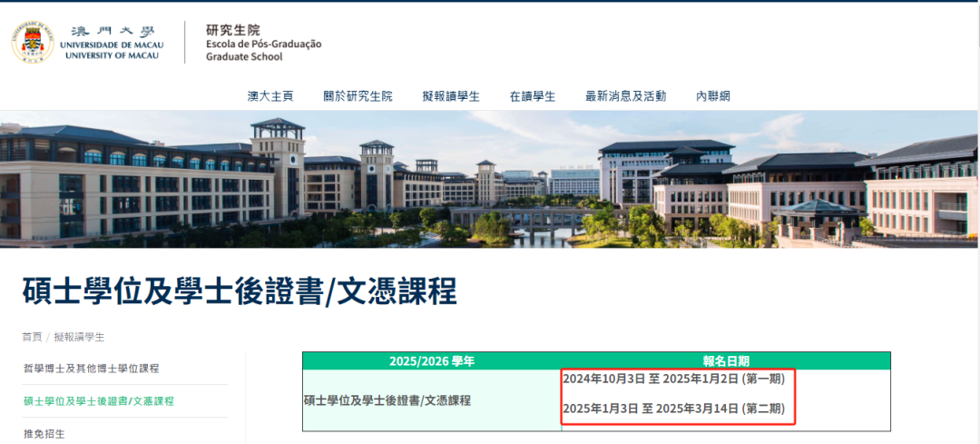980x444 pixels.
Task: Click the University of Macau name wordmark
Action: [x=112, y=43]
